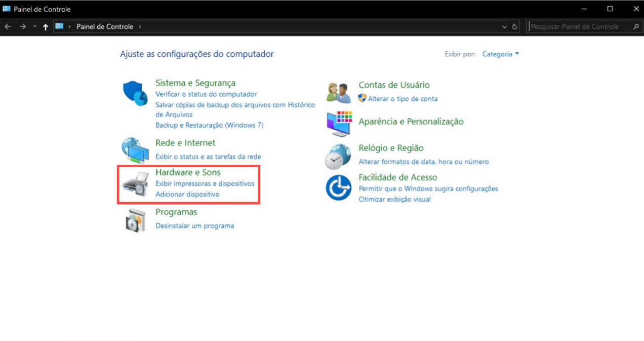Viewport: 644px width, 341px height.
Task: Maximize the Painel de Controle window
Action: [x=610, y=9]
